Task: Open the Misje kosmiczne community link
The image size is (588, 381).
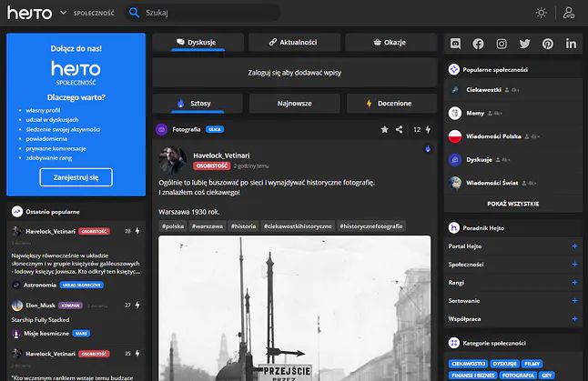Action: [x=46, y=334]
